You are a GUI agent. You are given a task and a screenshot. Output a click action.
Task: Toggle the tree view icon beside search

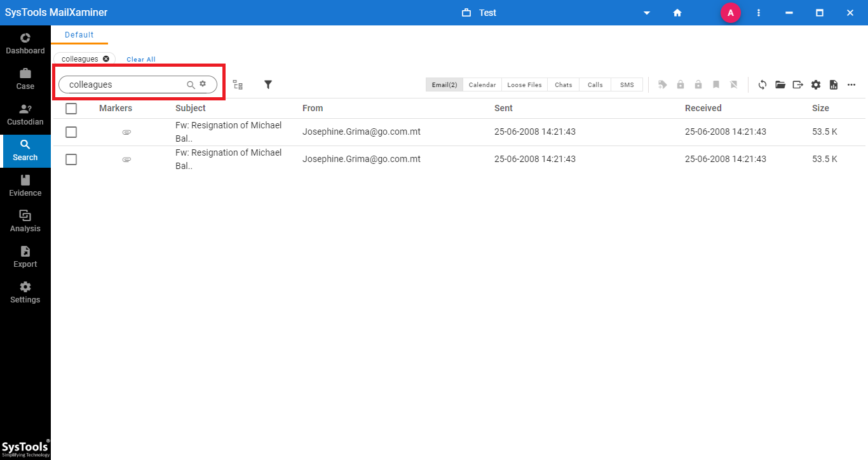[238, 85]
